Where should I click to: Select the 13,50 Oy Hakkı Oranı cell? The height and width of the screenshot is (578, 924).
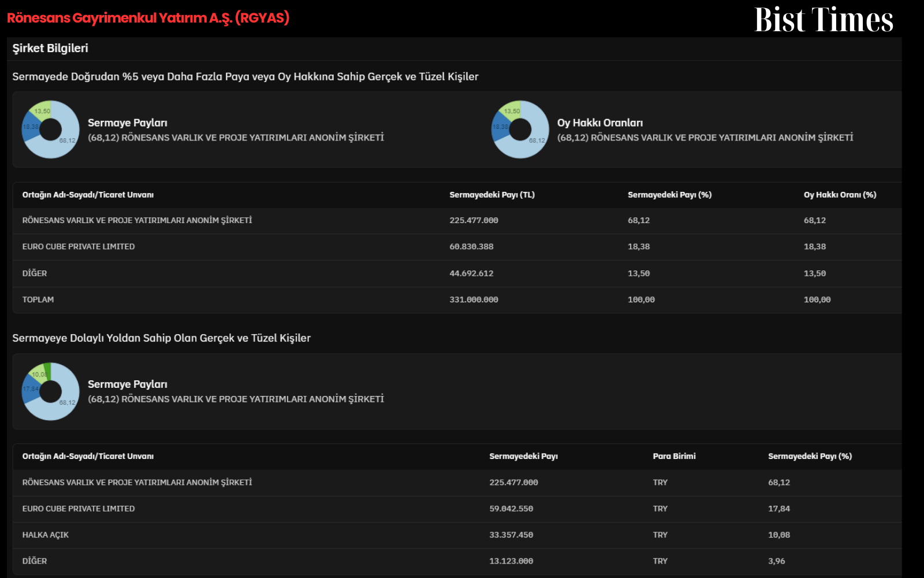815,273
